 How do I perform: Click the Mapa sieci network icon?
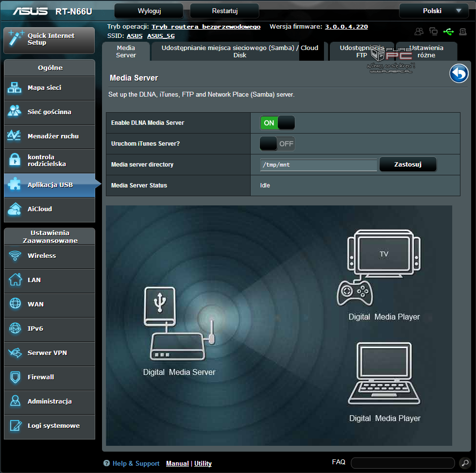[x=14, y=88]
